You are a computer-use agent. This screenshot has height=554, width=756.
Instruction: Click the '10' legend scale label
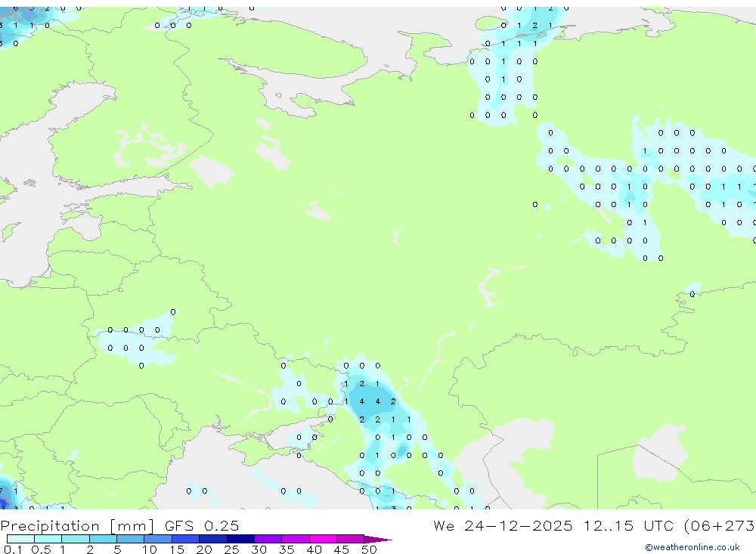point(150,549)
